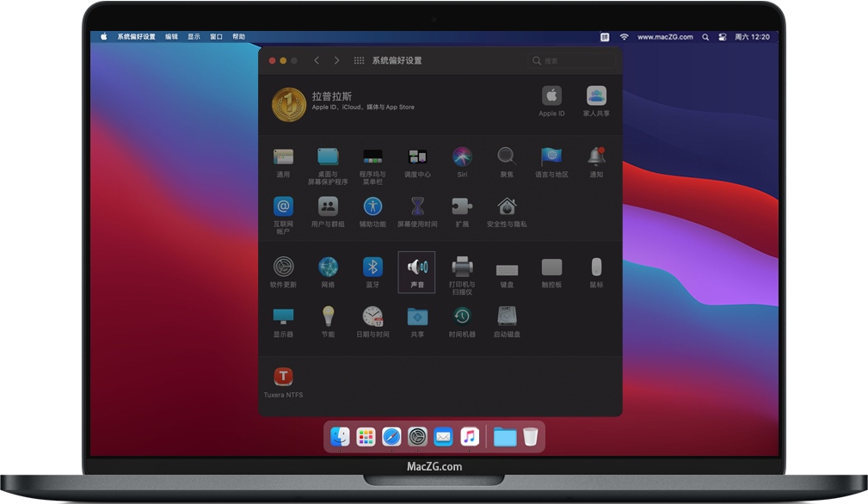Image resolution: width=868 pixels, height=504 pixels.
Task: Open Software Update (软件更新) pane
Action: pos(283,267)
